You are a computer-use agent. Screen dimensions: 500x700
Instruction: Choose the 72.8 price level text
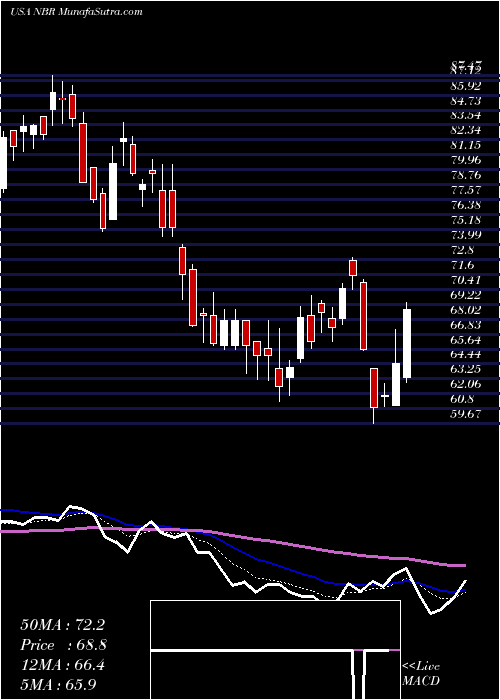pyautogui.click(x=463, y=250)
